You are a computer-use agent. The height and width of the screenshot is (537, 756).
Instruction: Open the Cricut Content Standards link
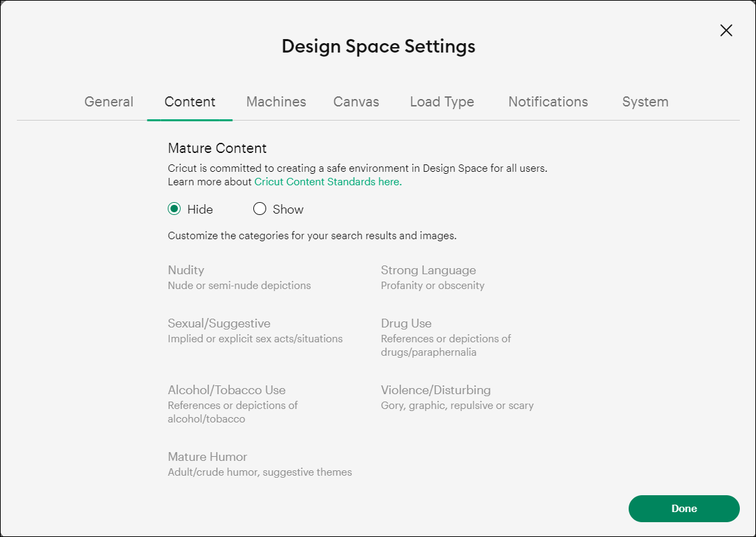point(327,181)
